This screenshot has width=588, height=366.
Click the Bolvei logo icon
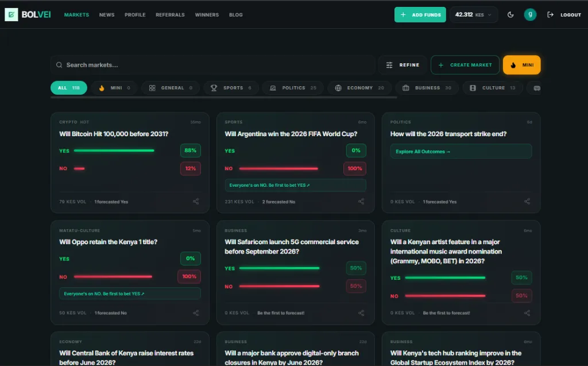click(x=11, y=14)
